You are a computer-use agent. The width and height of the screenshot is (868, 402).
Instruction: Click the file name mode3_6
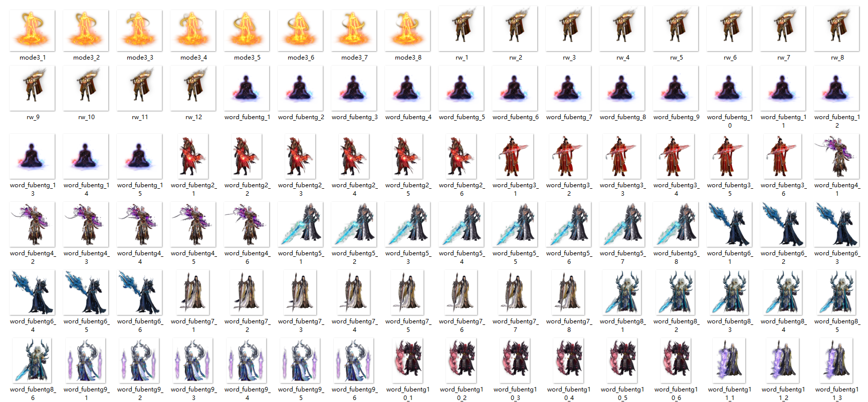click(x=301, y=58)
